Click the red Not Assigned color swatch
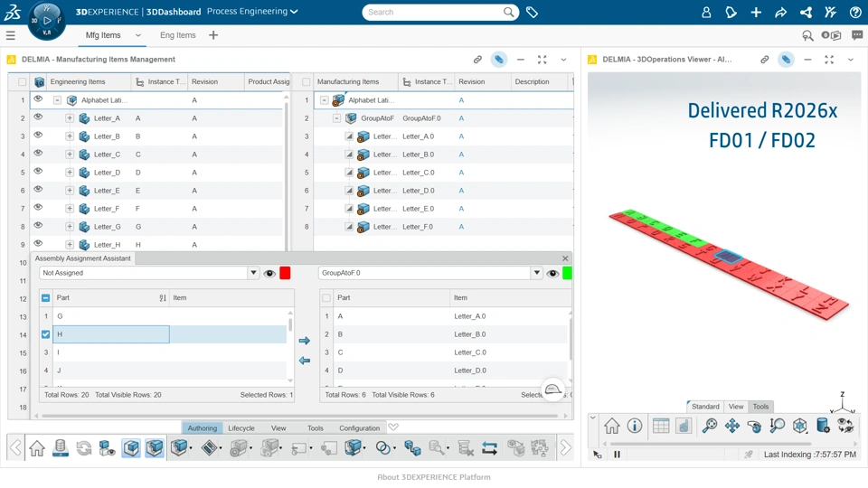 [x=285, y=273]
